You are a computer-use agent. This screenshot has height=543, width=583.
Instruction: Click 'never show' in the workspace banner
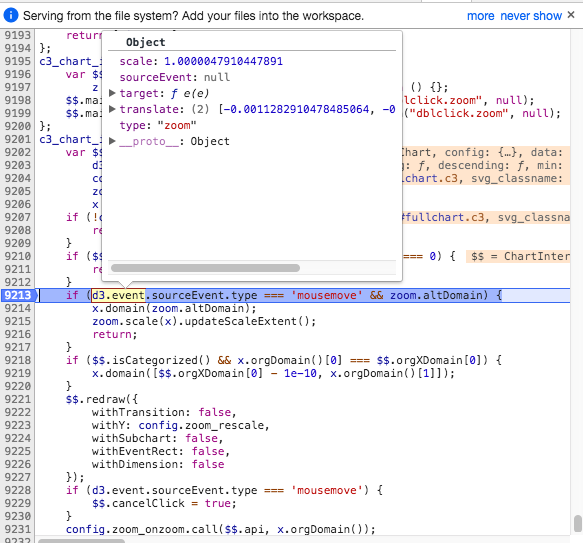coord(531,16)
